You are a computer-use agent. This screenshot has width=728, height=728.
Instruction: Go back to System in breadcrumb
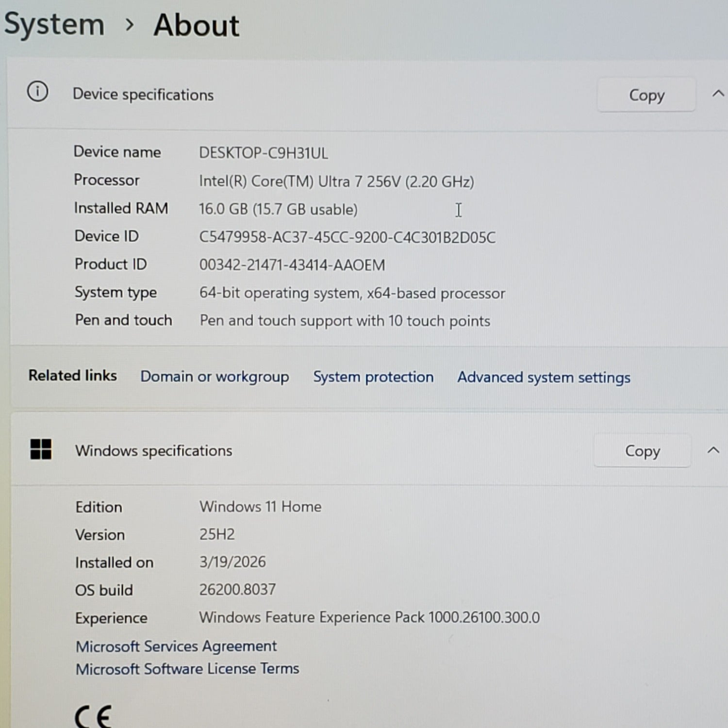click(54, 24)
